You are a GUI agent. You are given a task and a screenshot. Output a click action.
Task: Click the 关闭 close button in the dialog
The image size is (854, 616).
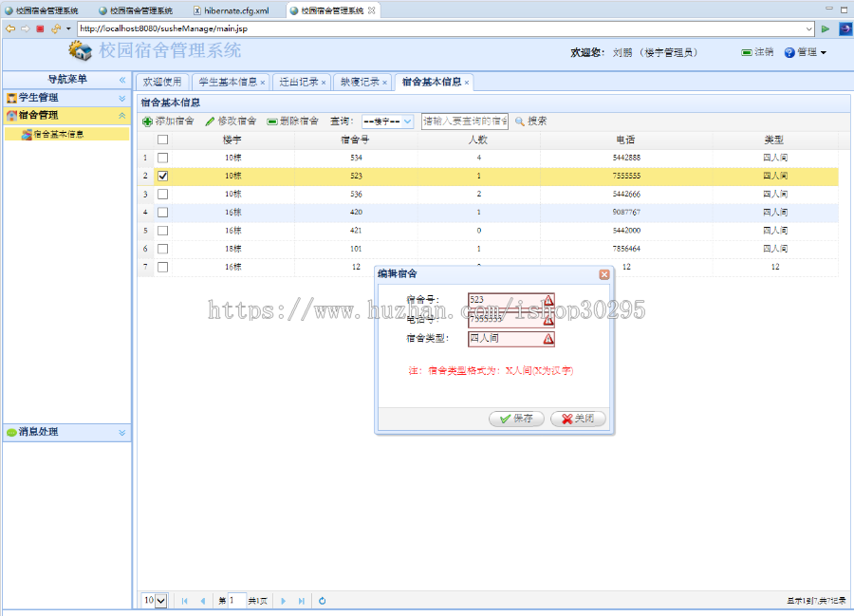[x=578, y=419]
